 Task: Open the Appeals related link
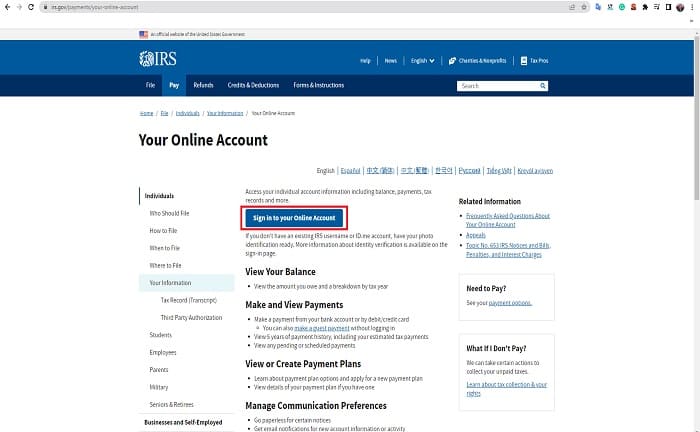[x=475, y=235]
